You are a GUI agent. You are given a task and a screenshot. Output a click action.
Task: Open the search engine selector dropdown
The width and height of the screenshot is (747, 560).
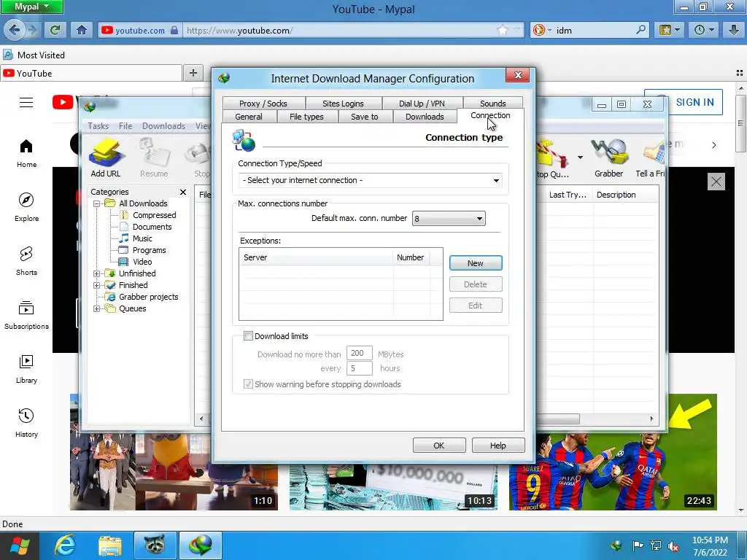[x=542, y=30]
